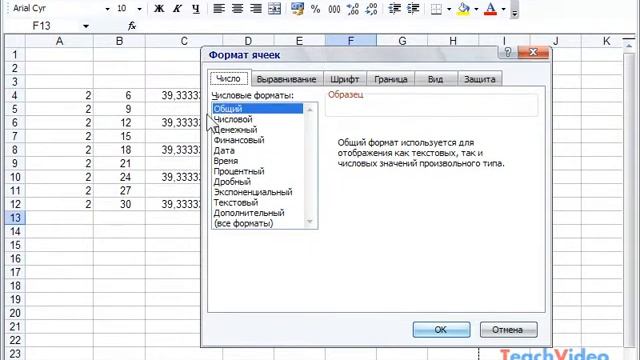640x360 pixels.
Task: Select Экспоненциальный number format
Action: click(258, 192)
